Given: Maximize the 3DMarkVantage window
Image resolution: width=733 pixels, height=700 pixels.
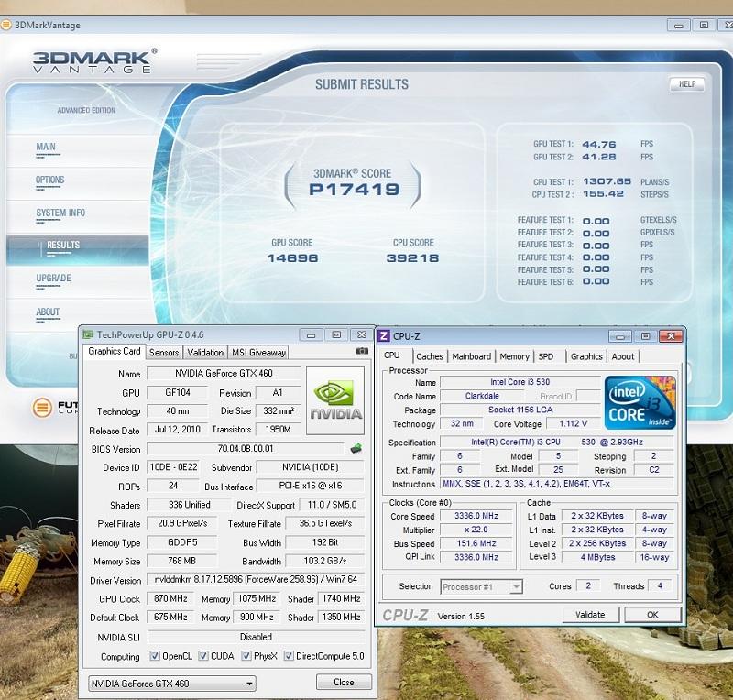Looking at the screenshot, I should coord(704,26).
